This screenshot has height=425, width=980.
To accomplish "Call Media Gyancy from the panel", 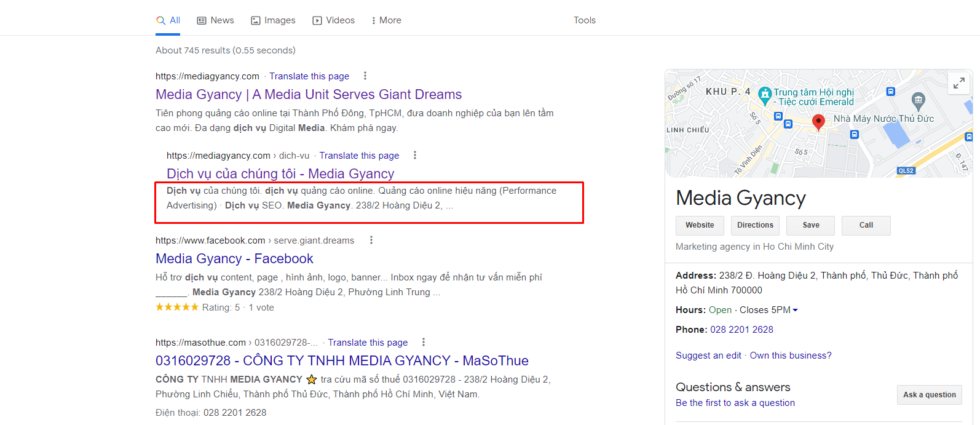I will [x=866, y=225].
